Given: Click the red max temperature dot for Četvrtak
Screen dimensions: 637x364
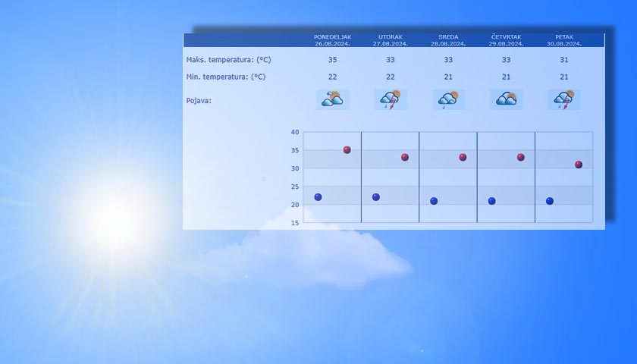Looking at the screenshot, I should click(x=521, y=157).
